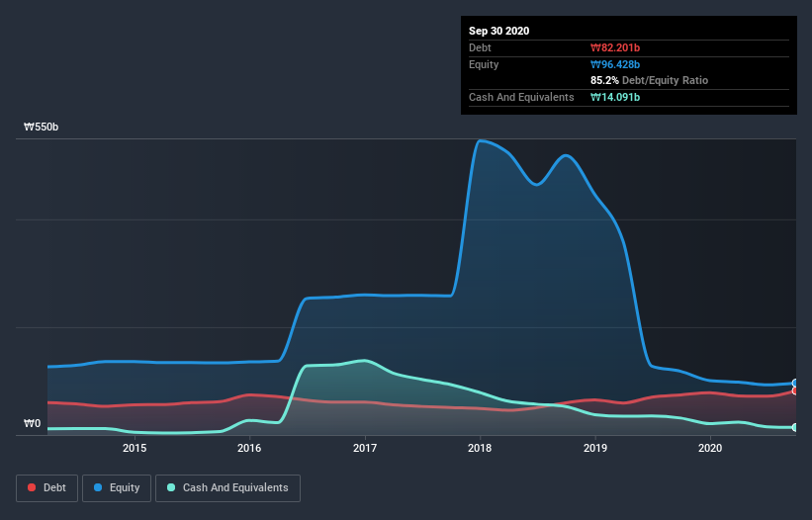Click the 2018 x-axis label
Viewport: 812px width, 520px height.
pyautogui.click(x=480, y=448)
